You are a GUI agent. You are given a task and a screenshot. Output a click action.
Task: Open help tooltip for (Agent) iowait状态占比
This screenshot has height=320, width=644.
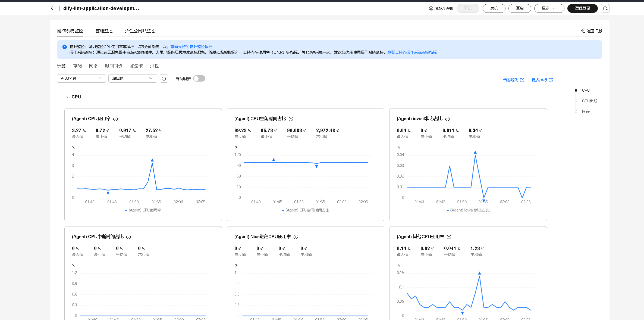click(447, 119)
